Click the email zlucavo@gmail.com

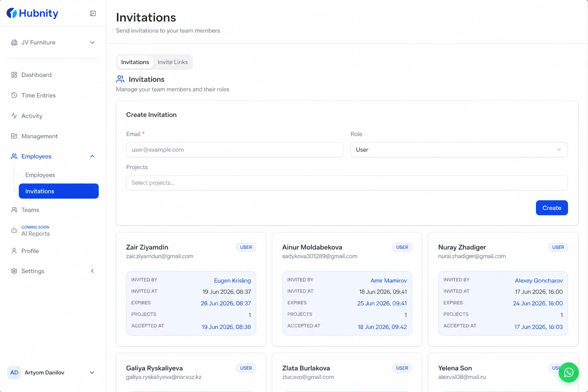(308, 377)
